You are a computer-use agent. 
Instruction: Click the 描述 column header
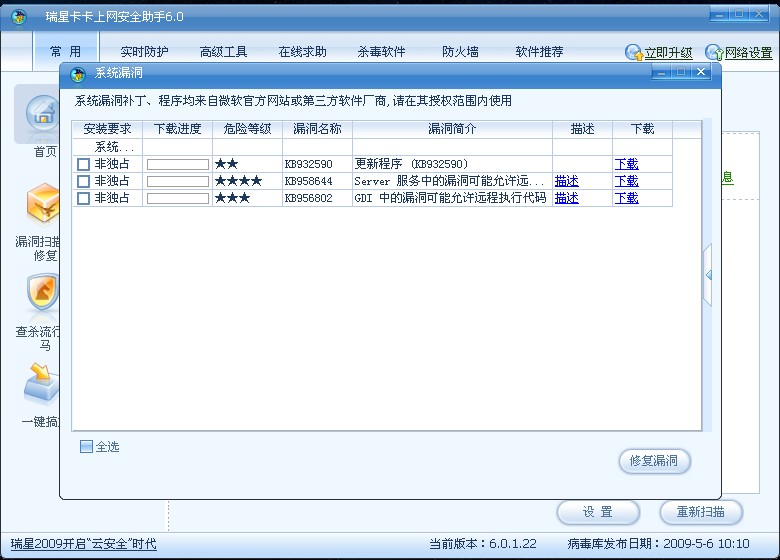coord(583,129)
